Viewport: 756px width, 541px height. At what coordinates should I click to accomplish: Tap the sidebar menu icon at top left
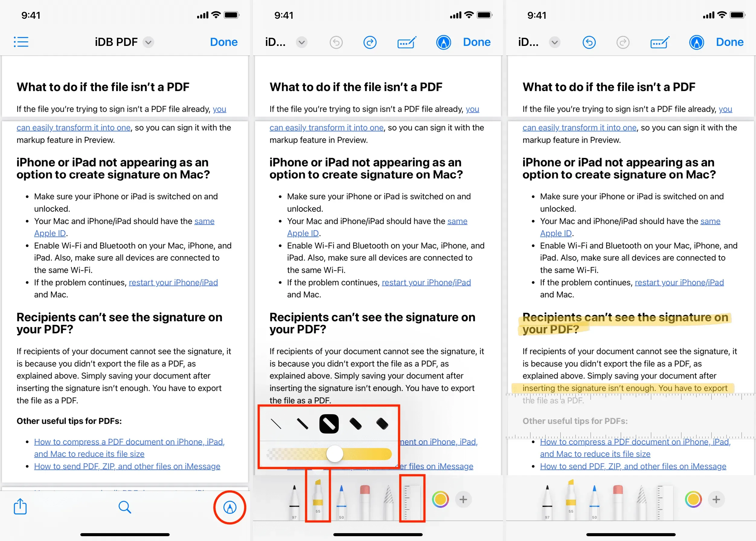pos(21,41)
